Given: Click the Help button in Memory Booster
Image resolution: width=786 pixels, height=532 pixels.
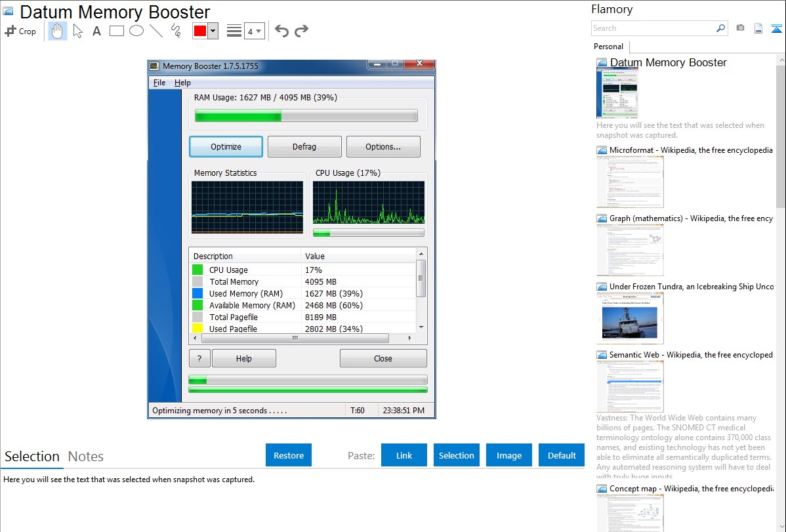Looking at the screenshot, I should pos(243,358).
